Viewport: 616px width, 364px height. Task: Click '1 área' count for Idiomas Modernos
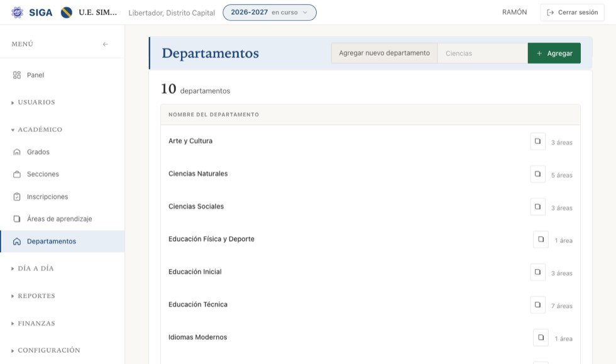click(x=563, y=338)
